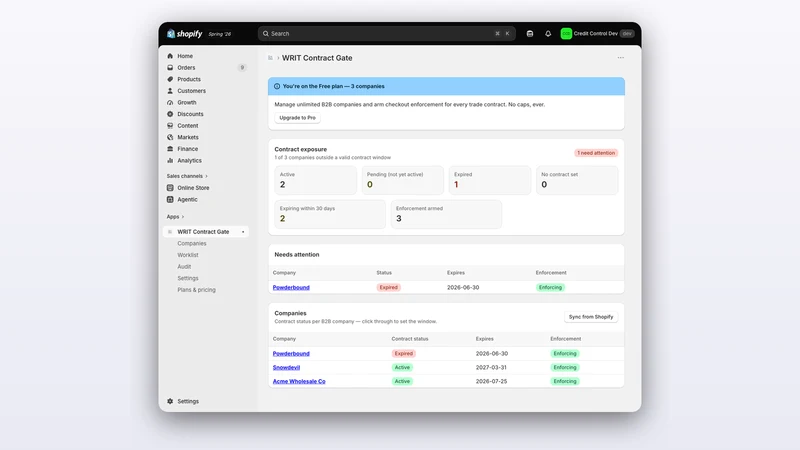
Task: Click the 2026-07-25 expiry date
Action: pos(491,381)
